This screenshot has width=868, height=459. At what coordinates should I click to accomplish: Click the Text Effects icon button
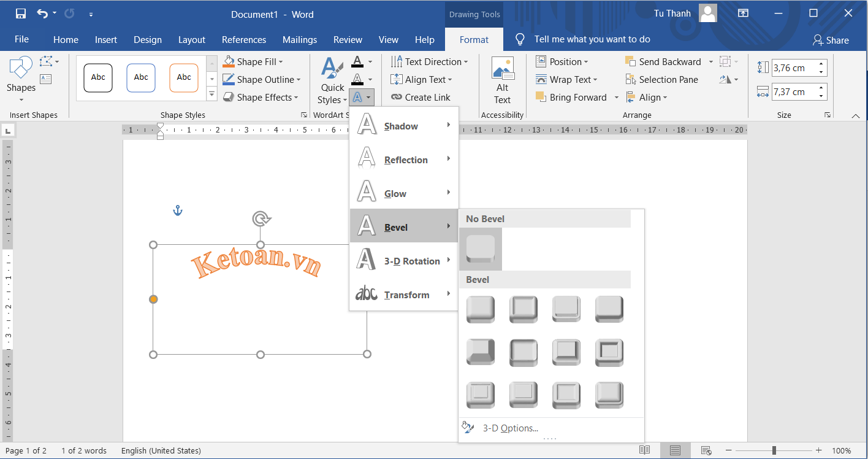pyautogui.click(x=357, y=98)
